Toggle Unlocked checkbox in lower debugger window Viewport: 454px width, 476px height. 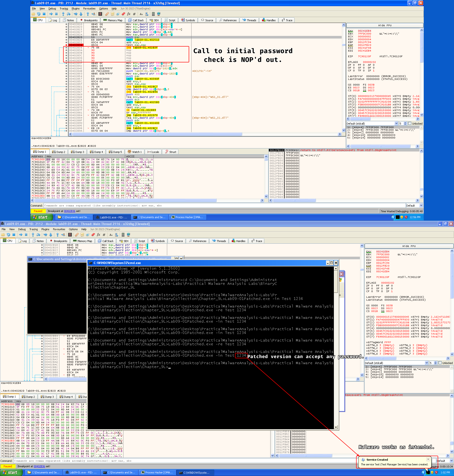(x=440, y=363)
